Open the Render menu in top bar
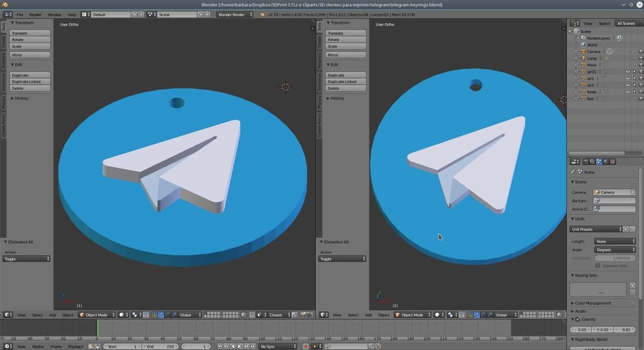644x350 pixels. (x=35, y=14)
